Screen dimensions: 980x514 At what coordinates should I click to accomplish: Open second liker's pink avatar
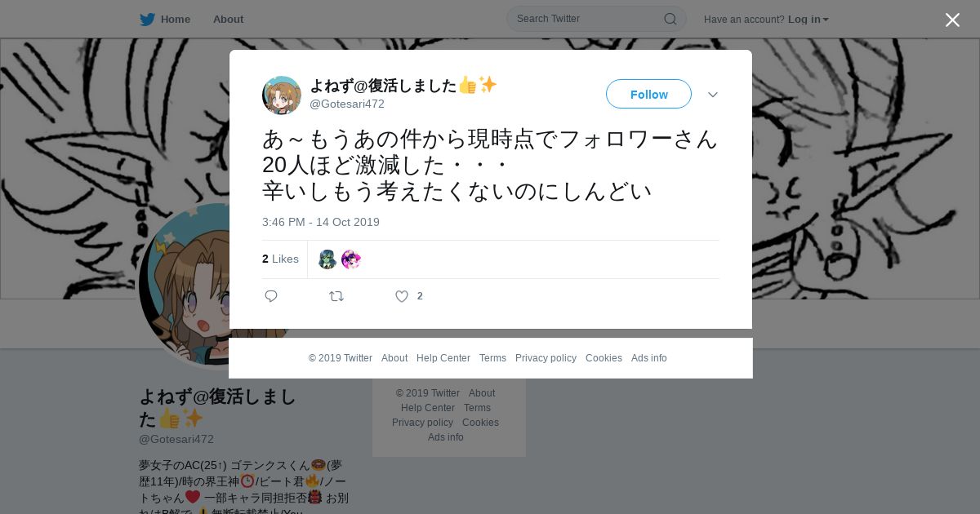point(351,259)
